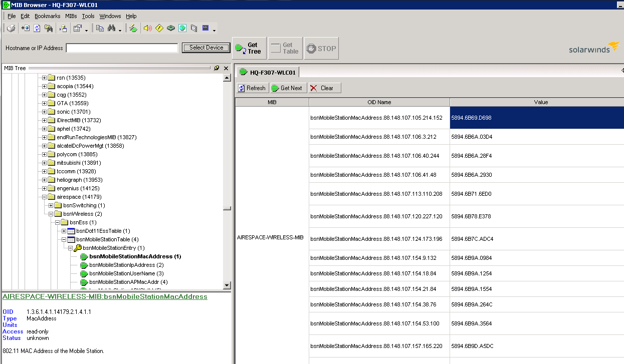Click the Refresh button
The height and width of the screenshot is (364, 624).
coord(253,88)
